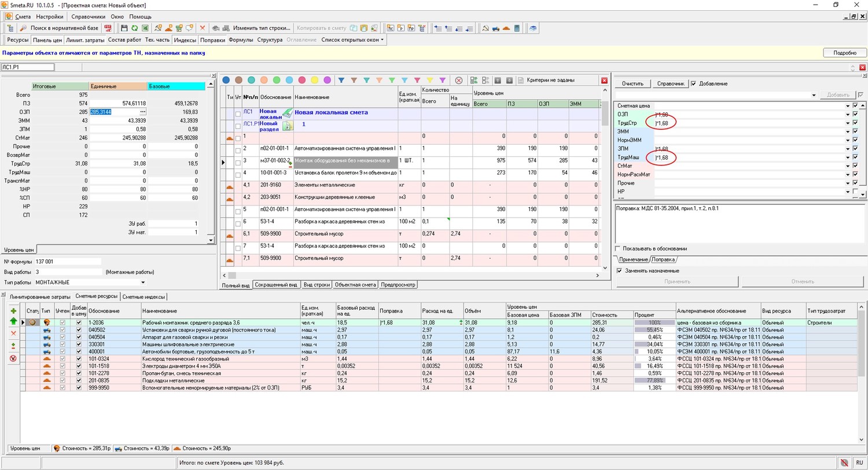Open the 'Тип работы' МОНТАЖНЫЕ dropdown

[143, 282]
